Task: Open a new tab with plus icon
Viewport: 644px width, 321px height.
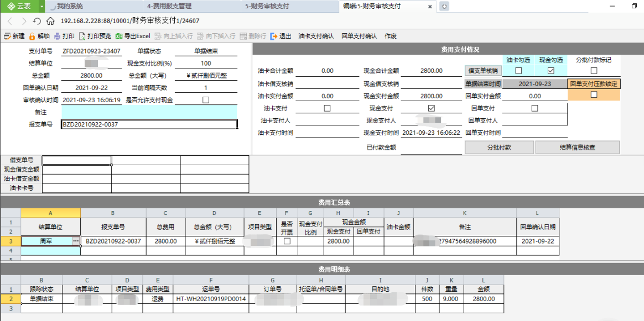Action: [444, 7]
